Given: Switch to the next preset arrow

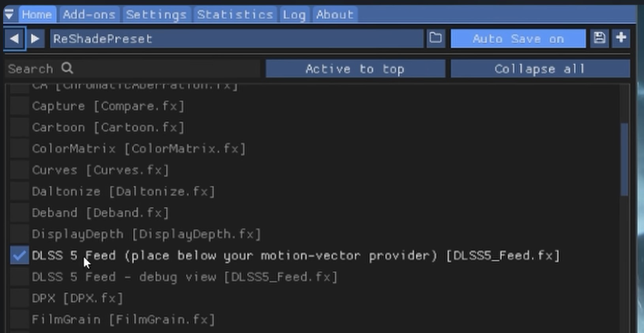Looking at the screenshot, I should pos(35,39).
